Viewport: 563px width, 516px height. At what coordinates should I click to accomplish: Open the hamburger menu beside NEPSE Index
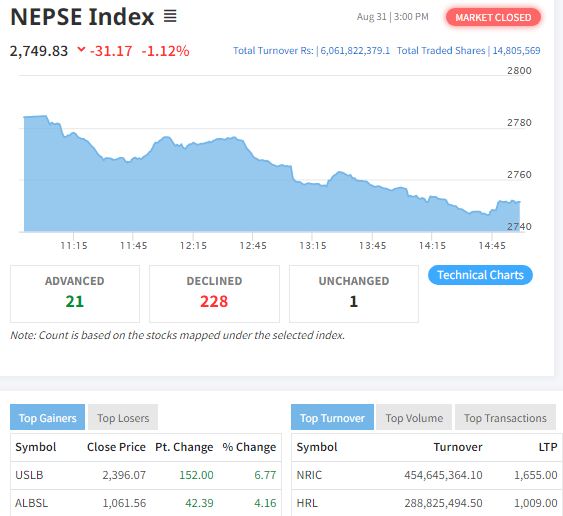170,16
